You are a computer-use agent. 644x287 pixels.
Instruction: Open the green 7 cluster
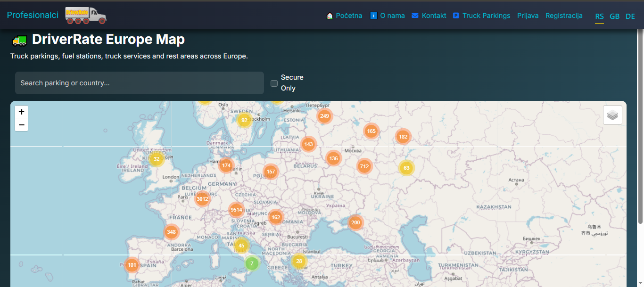tap(252, 263)
